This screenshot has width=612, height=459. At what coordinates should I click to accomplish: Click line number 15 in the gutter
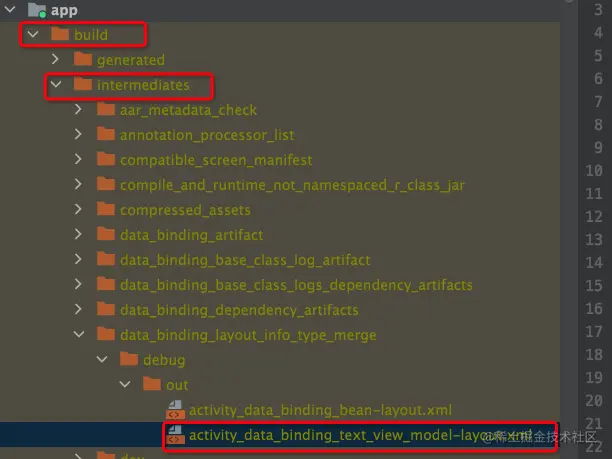tap(594, 285)
